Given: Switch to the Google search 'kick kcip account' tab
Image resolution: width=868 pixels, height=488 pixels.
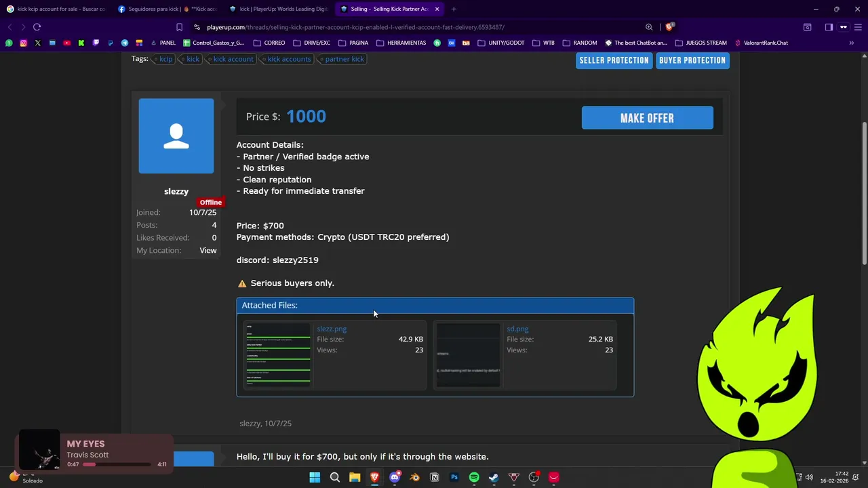Looking at the screenshot, I should tap(56, 9).
